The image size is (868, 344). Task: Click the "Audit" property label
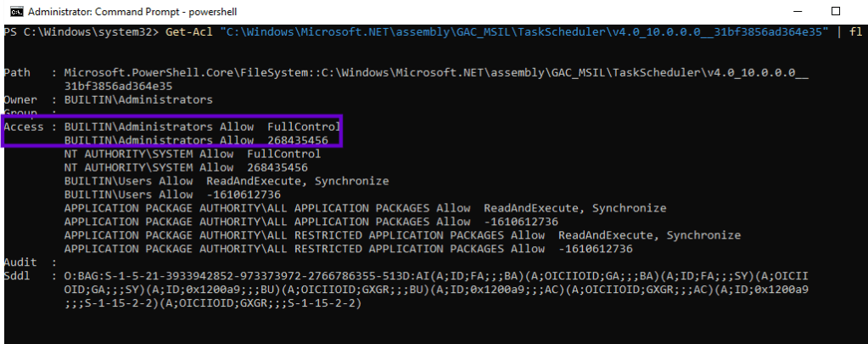click(20, 262)
